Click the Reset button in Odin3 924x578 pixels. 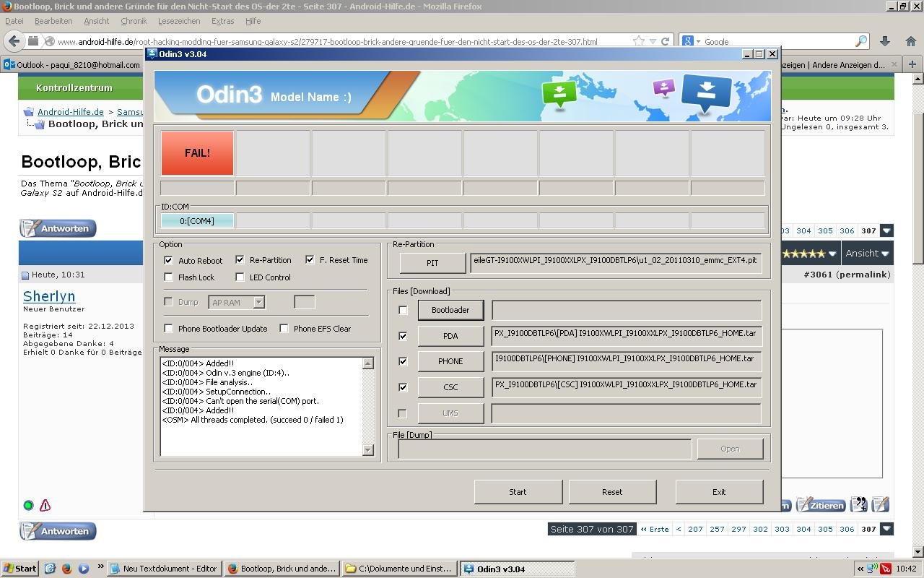coord(612,492)
